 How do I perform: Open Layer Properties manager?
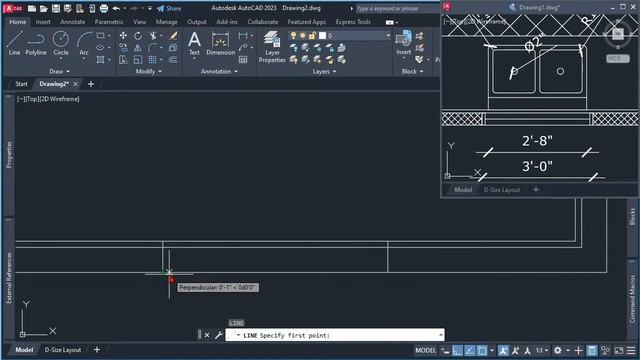[272, 47]
